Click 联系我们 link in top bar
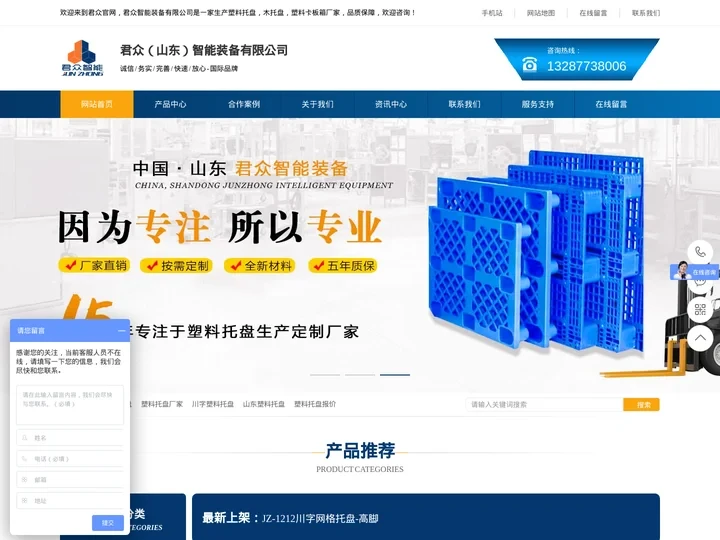 (646, 13)
